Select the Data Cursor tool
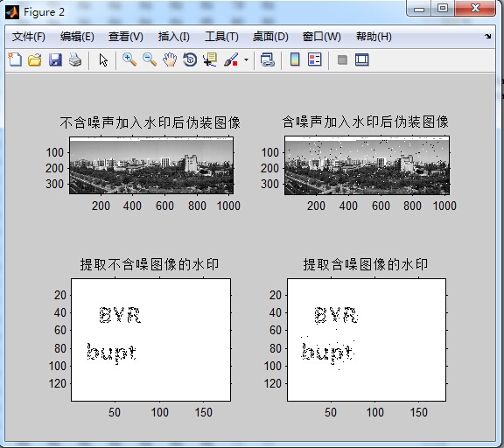The image size is (504, 448). point(210,59)
